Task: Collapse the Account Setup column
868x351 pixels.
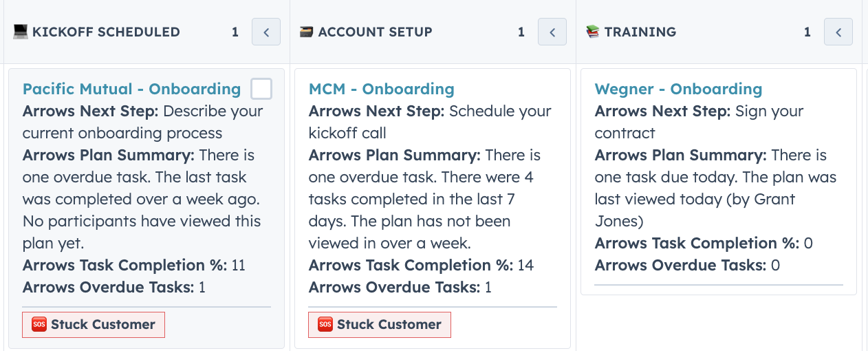Action: [552, 32]
